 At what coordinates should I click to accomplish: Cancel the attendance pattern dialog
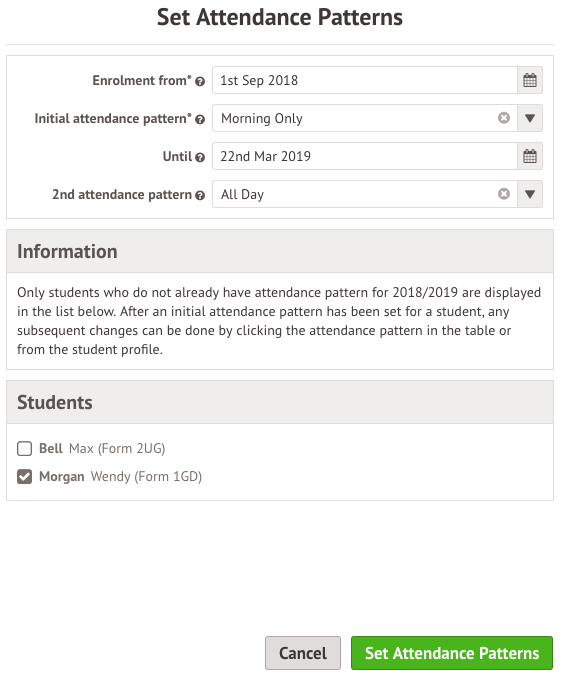click(x=303, y=653)
